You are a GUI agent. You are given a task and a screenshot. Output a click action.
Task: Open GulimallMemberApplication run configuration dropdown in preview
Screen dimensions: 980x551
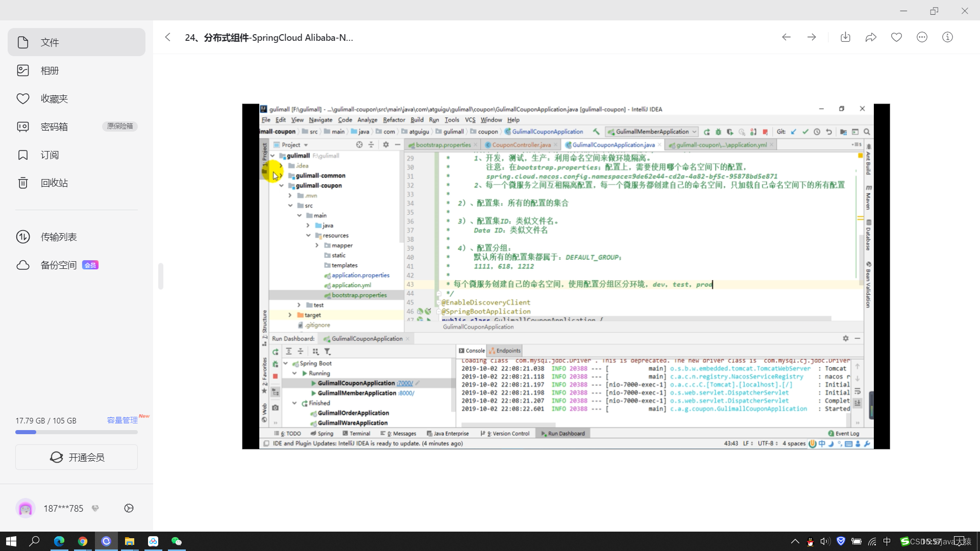(x=652, y=132)
